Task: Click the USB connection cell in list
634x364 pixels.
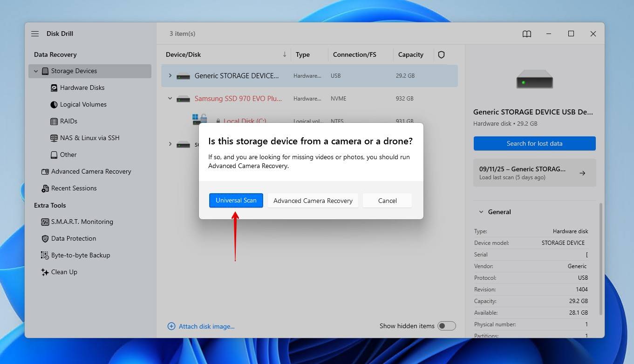Action: (x=335, y=76)
